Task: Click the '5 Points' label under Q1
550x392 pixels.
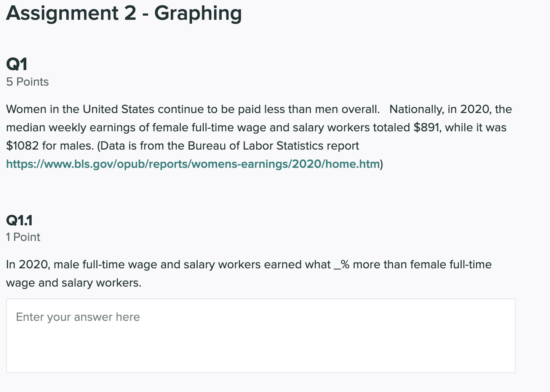Action: [27, 82]
